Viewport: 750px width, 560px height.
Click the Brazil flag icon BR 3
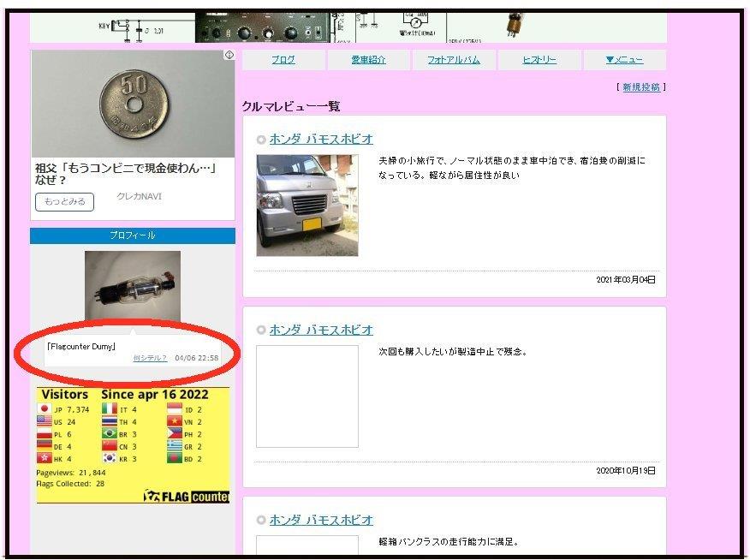[110, 434]
